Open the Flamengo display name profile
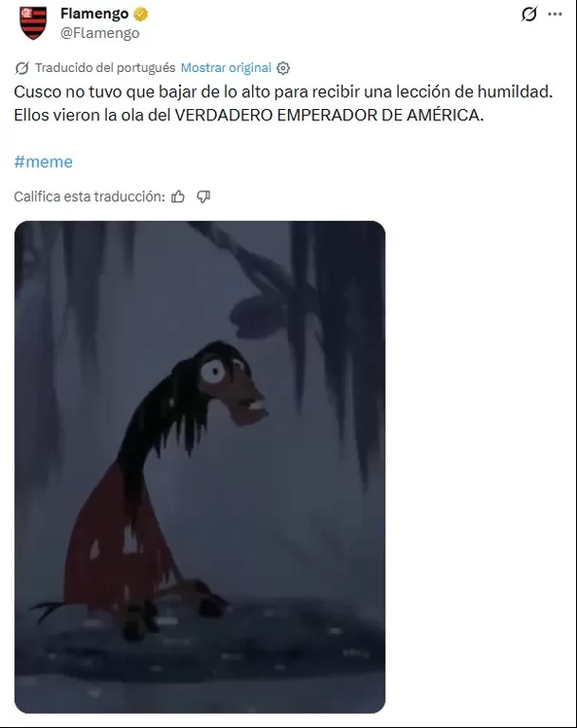This screenshot has width=577, height=728. pyautogui.click(x=94, y=14)
